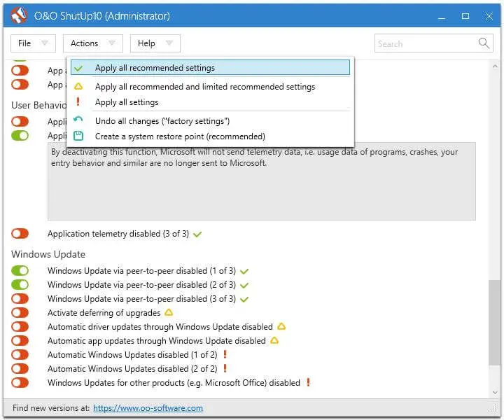
Task: Toggle the green switch below User Behavior heading
Action: (x=20, y=136)
